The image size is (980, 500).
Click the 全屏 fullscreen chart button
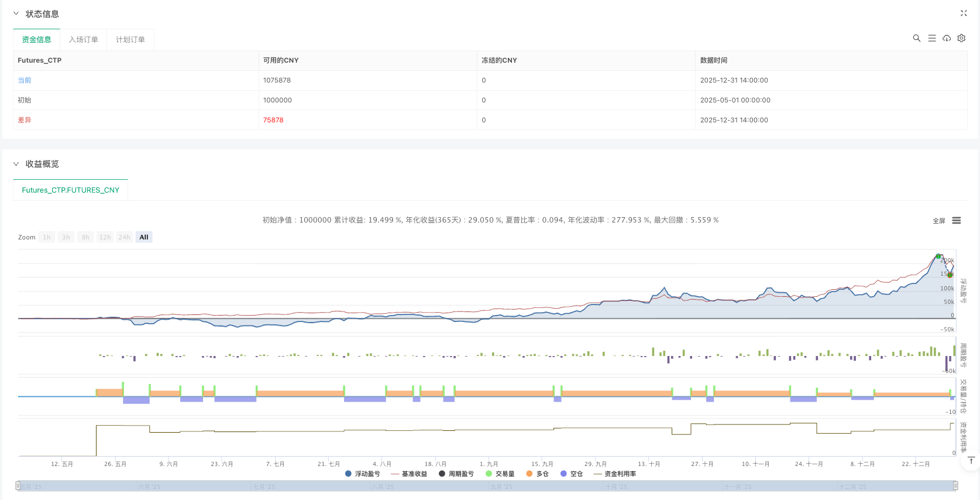(938, 221)
